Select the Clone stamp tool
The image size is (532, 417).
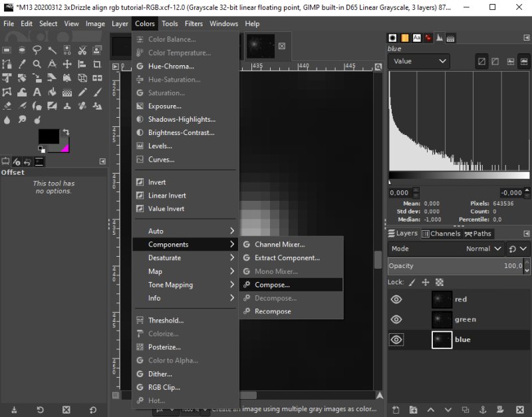pyautogui.click(x=67, y=106)
